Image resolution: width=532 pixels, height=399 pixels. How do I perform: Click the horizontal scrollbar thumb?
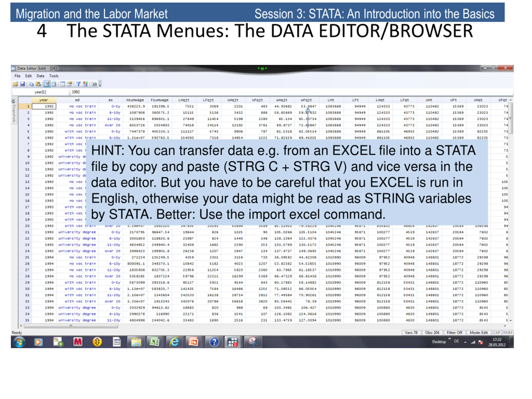pyautogui.click(x=71, y=326)
